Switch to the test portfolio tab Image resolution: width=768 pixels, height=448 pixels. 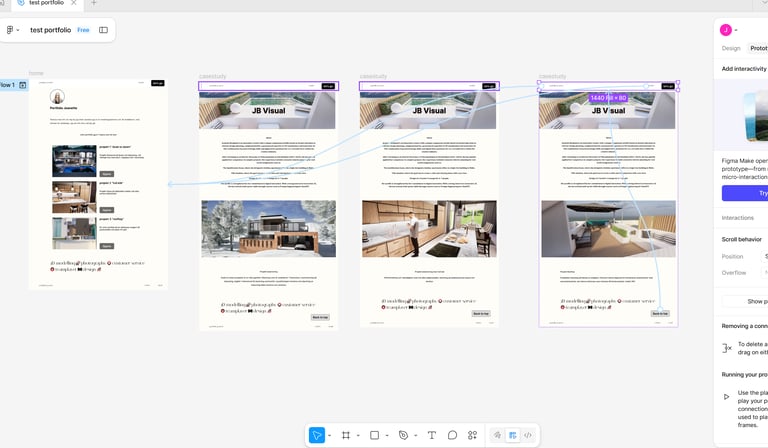47,3
